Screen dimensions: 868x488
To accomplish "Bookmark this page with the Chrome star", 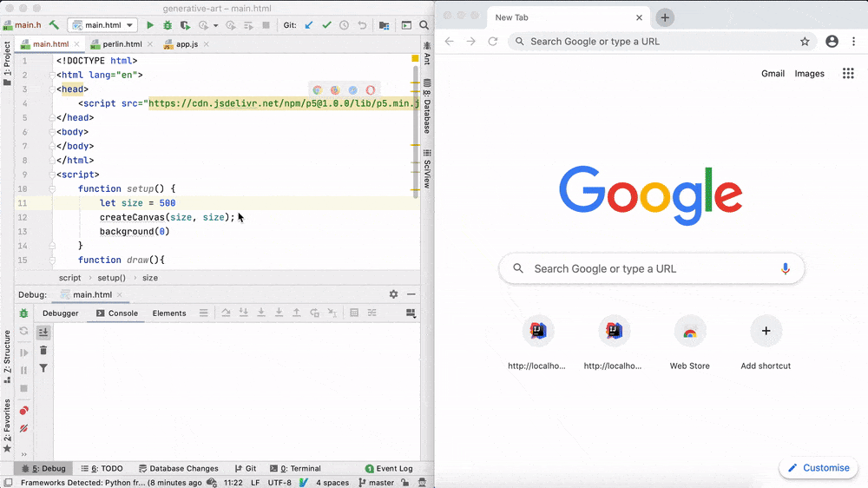I will click(x=805, y=42).
